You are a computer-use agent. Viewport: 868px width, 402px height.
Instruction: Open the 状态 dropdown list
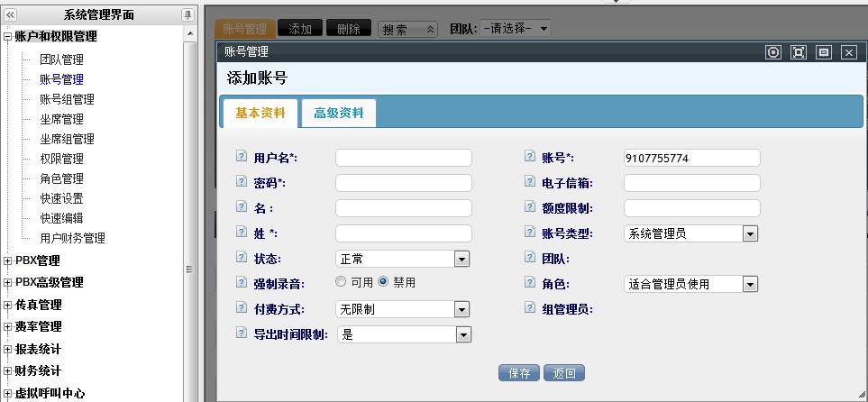(x=461, y=259)
